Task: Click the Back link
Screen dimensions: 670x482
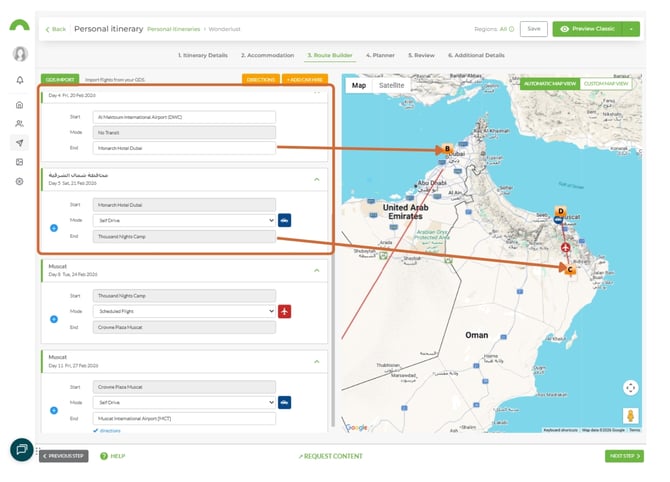Action: (56, 29)
